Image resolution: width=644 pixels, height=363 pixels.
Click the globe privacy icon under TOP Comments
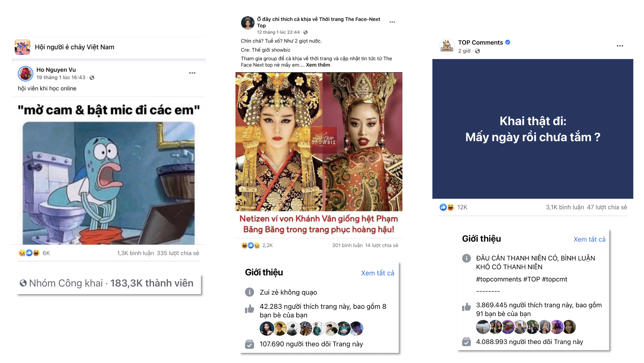pyautogui.click(x=477, y=51)
